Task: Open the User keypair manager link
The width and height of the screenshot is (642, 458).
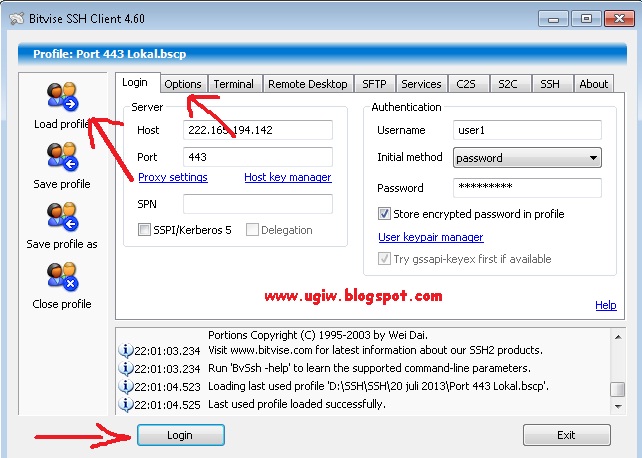Action: tap(431, 237)
